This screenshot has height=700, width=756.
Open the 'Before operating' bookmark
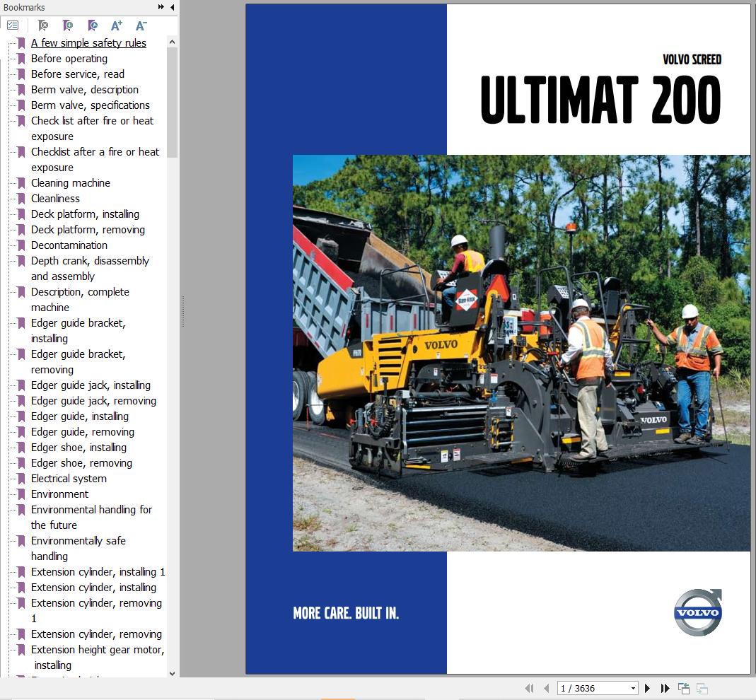pyautogui.click(x=69, y=58)
